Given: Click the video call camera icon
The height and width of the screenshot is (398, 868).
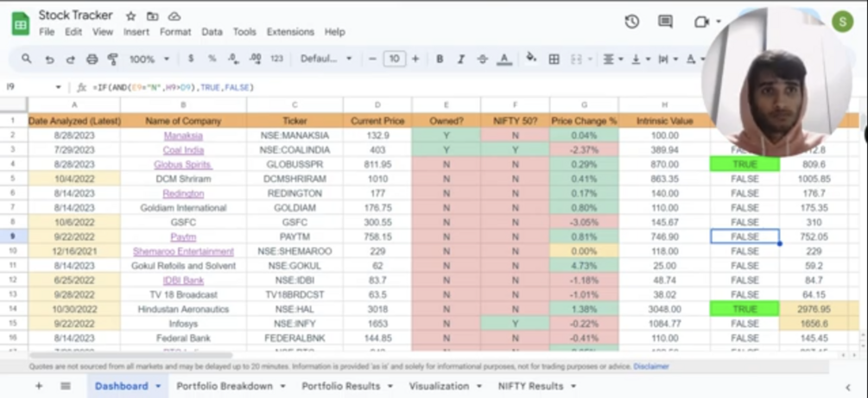Looking at the screenshot, I should pyautogui.click(x=701, y=22).
